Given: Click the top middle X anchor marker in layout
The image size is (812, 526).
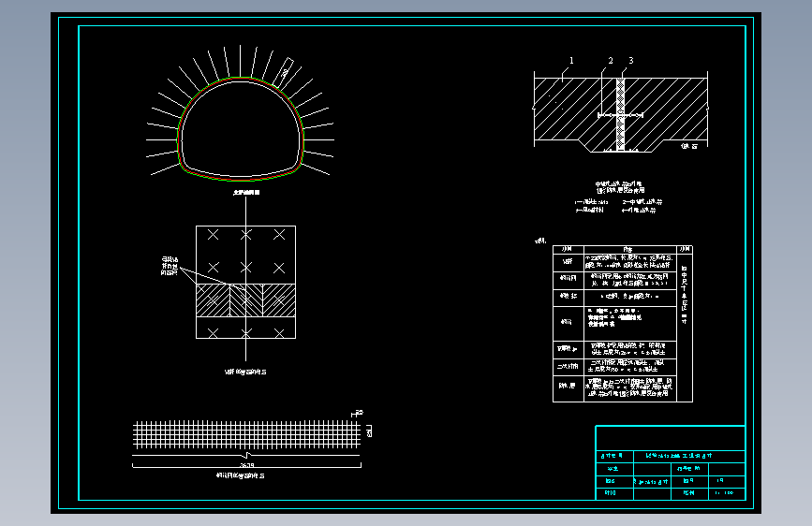Looking at the screenshot, I should (246, 235).
